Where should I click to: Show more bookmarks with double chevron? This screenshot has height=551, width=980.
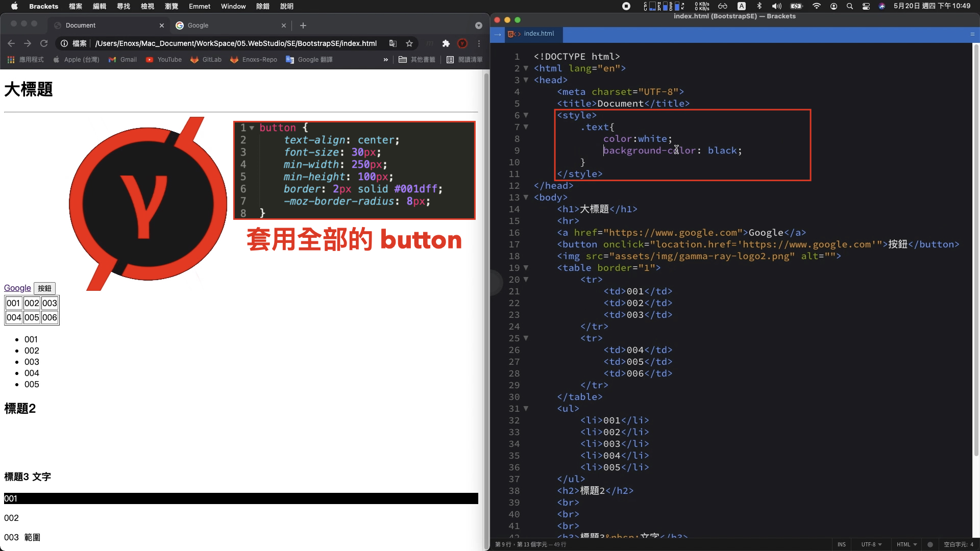(x=385, y=60)
